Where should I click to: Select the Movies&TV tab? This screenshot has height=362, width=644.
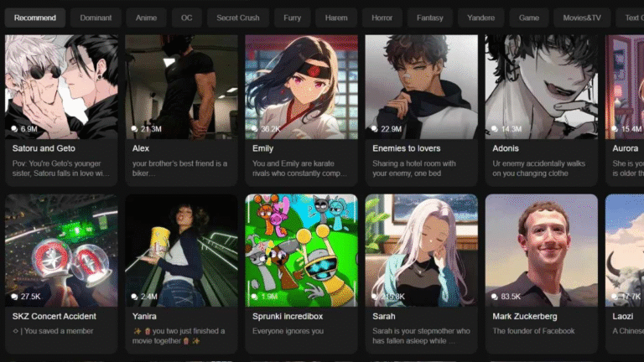point(582,18)
